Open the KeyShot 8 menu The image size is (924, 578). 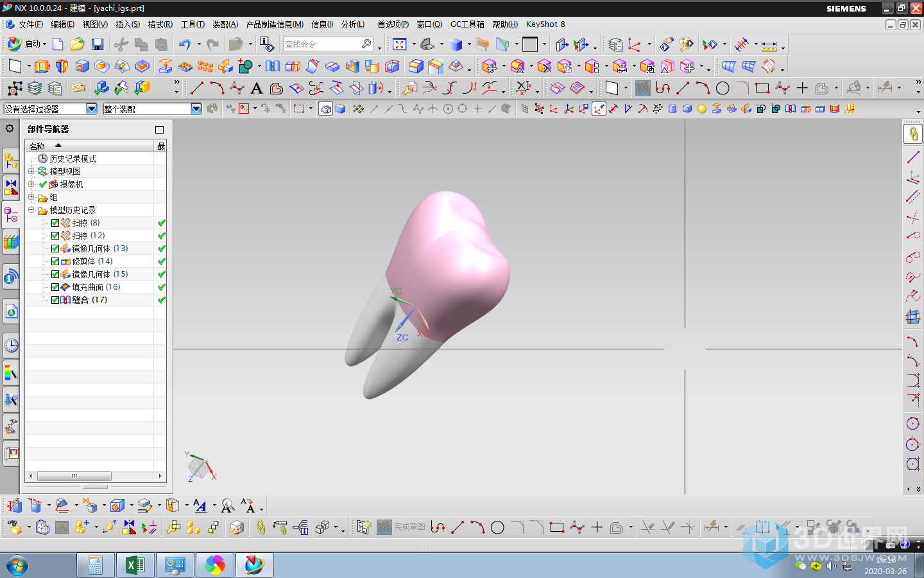coord(545,24)
